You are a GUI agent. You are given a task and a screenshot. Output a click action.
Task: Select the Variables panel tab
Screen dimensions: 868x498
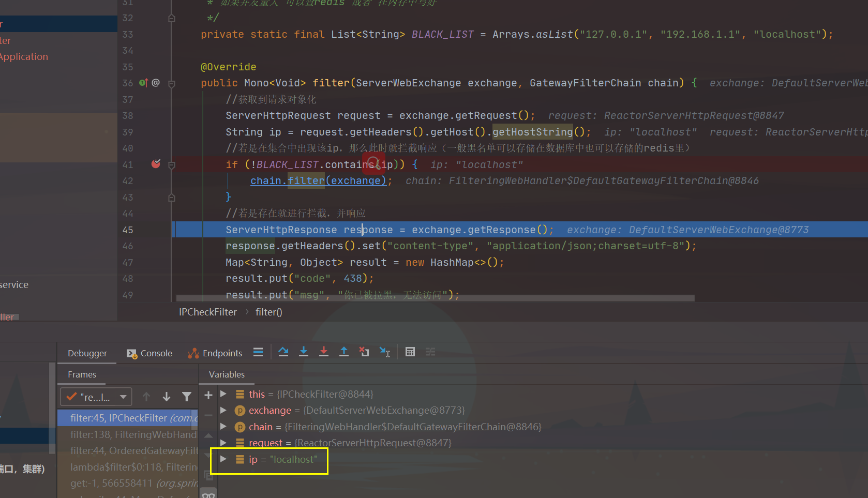click(x=227, y=374)
